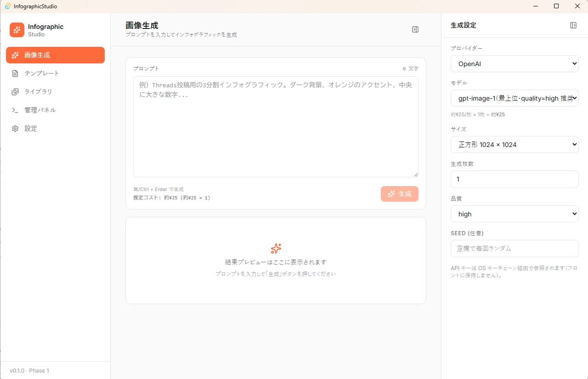The width and height of the screenshot is (588, 379).
Task: Click the sparkle icon beside 画像生成
Action: coord(15,55)
